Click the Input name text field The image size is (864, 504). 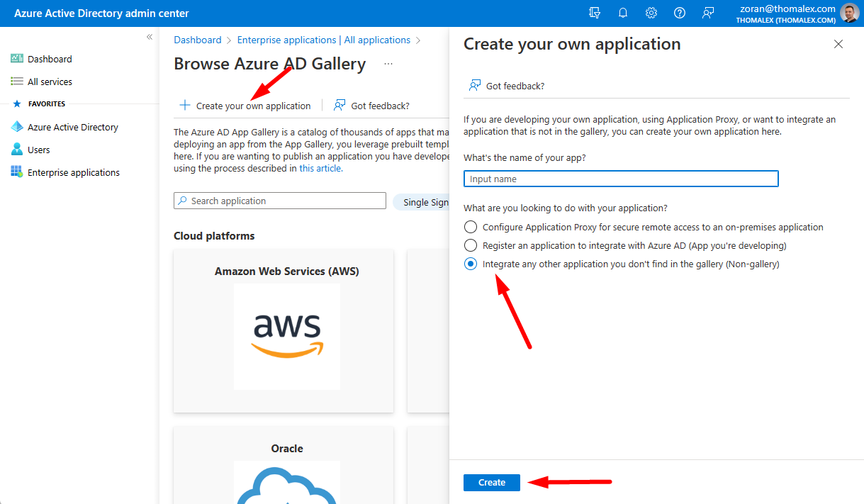[621, 179]
